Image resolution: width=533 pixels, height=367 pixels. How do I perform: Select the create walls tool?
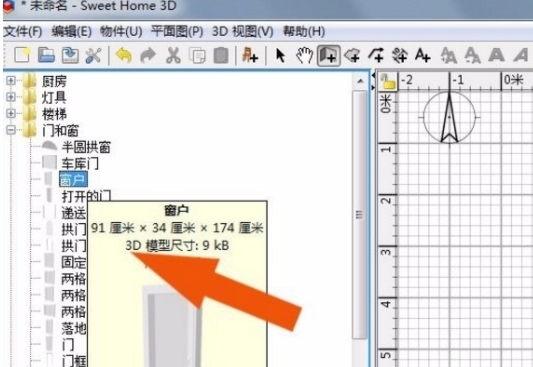(x=329, y=55)
